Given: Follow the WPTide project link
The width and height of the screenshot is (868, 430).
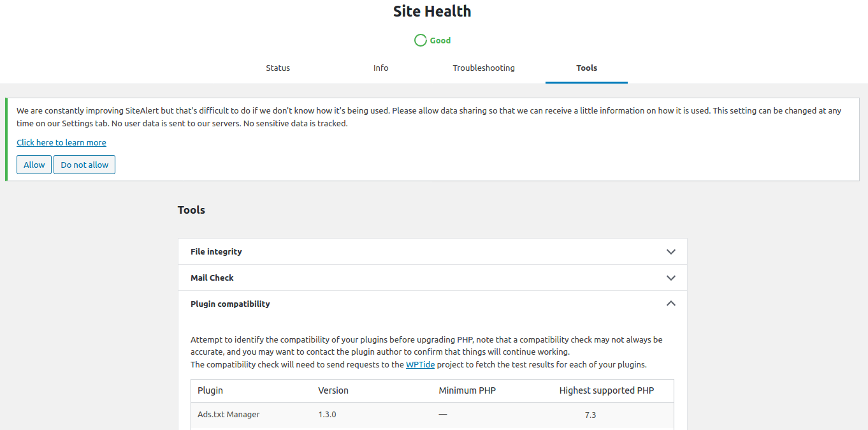Looking at the screenshot, I should coord(420,364).
